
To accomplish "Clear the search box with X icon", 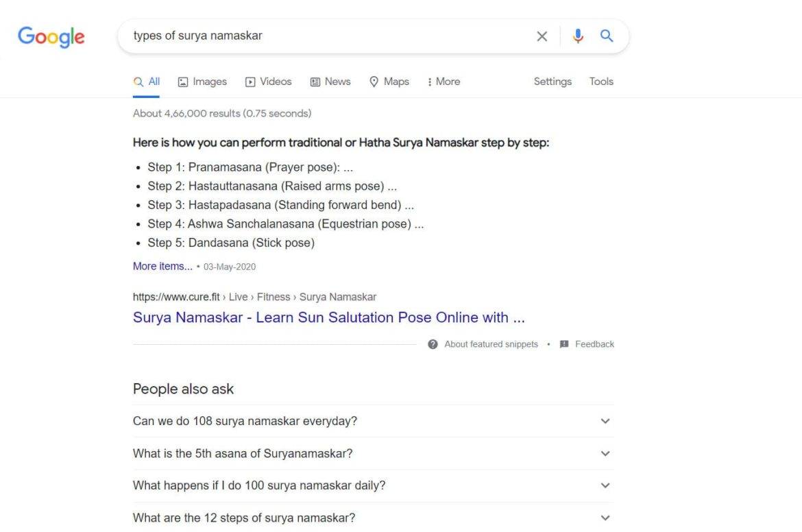I will pyautogui.click(x=542, y=36).
